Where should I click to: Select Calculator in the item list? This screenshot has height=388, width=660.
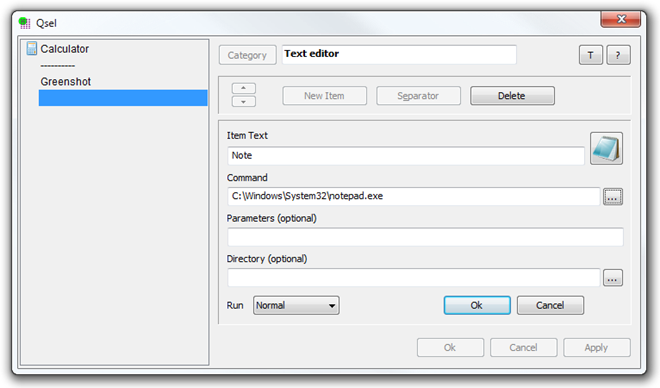tap(64, 49)
